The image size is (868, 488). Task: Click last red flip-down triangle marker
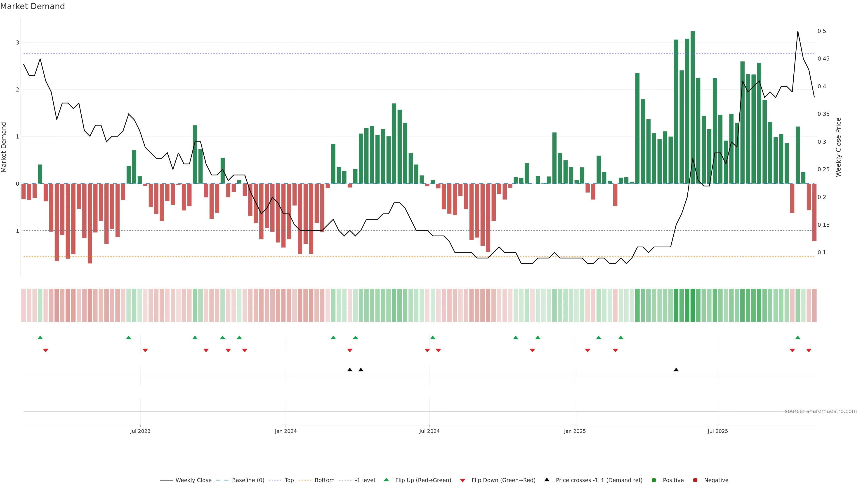point(809,351)
